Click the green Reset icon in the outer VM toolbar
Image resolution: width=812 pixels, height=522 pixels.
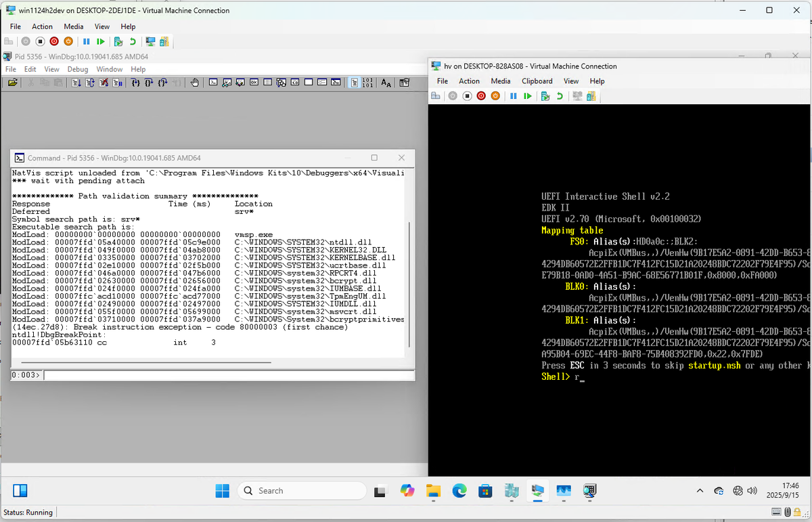pyautogui.click(x=101, y=41)
